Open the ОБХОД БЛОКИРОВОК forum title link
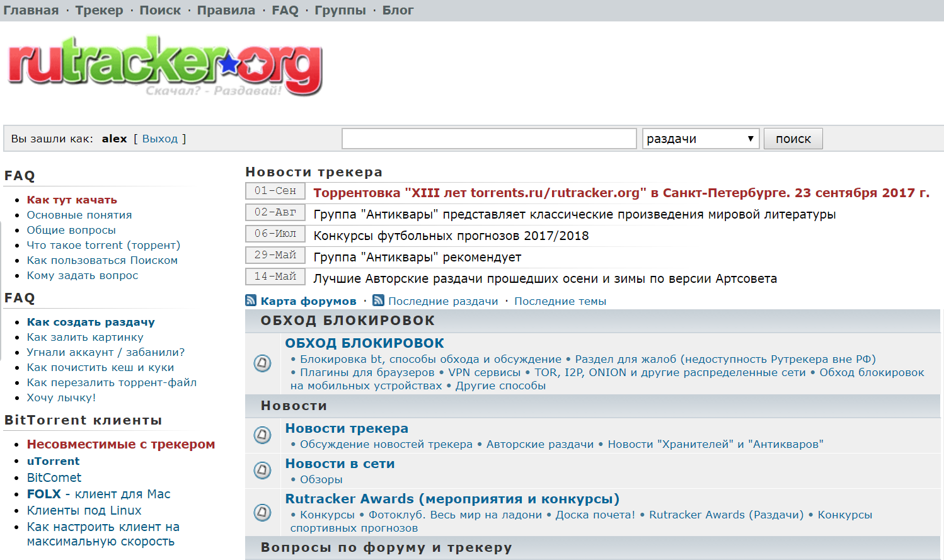Image resolution: width=944 pixels, height=560 pixels. 365,343
